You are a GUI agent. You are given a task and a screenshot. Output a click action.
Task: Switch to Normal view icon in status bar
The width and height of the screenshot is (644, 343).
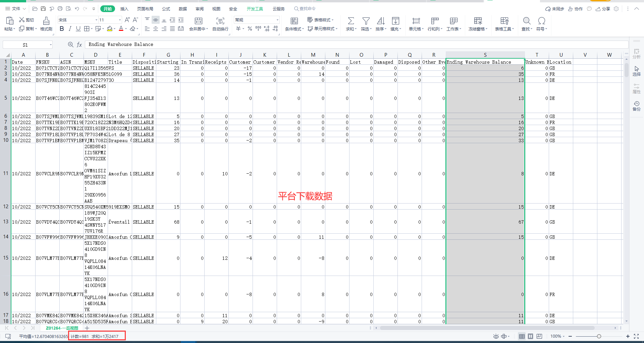point(522,336)
